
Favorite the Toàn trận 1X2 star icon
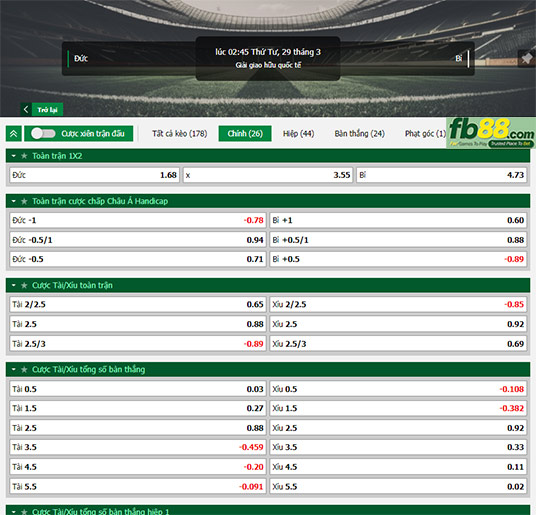(x=24, y=156)
